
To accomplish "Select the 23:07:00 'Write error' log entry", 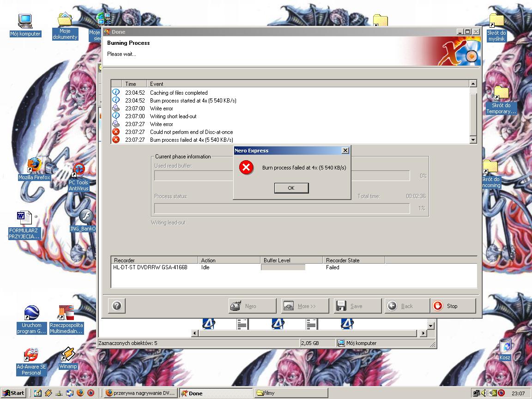I will pyautogui.click(x=290, y=108).
